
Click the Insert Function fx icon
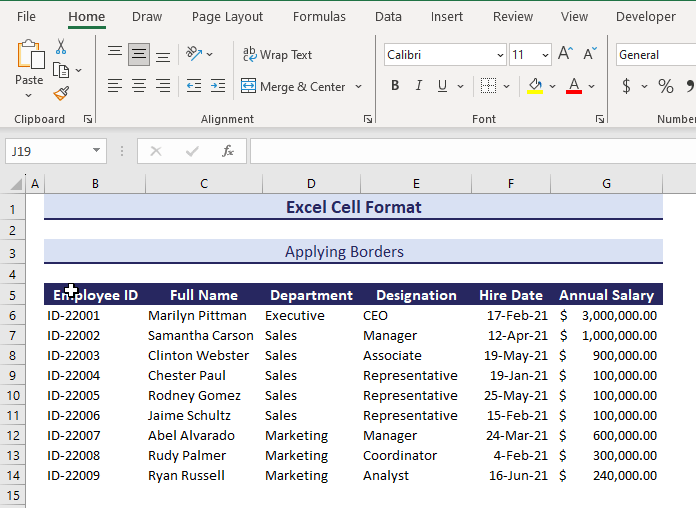pyautogui.click(x=228, y=151)
